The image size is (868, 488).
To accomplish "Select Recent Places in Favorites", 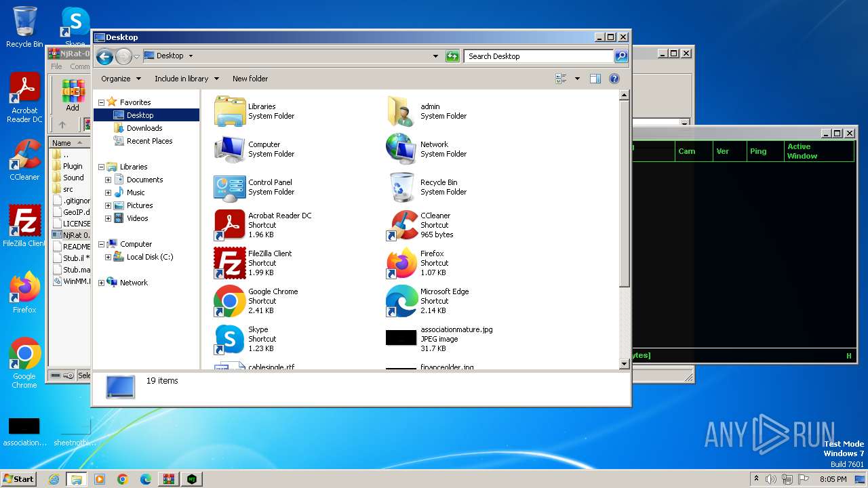I will tap(149, 141).
